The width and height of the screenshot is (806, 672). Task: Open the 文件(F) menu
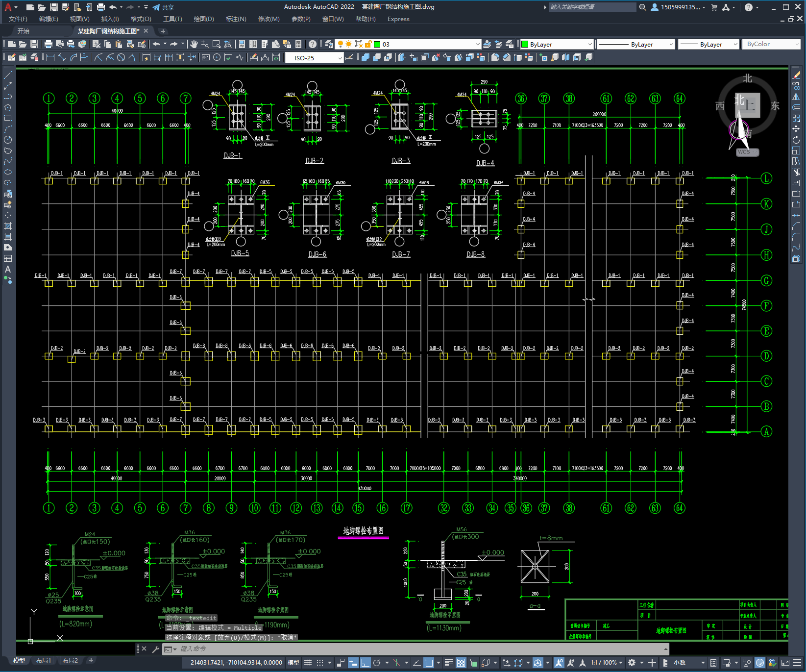tap(18, 19)
